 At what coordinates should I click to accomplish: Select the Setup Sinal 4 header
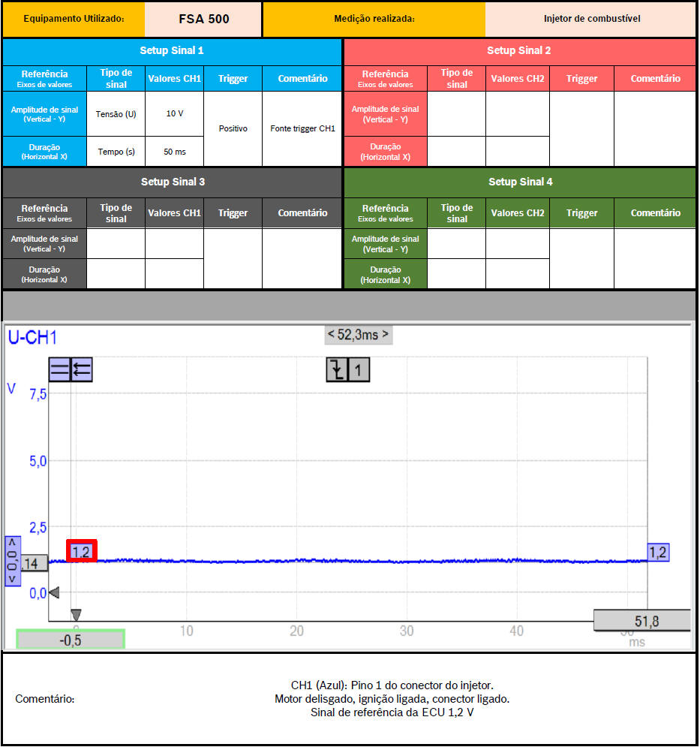click(520, 182)
